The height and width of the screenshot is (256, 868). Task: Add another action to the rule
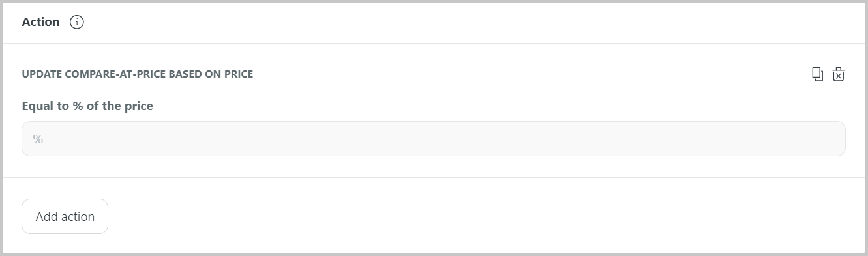[x=65, y=216]
